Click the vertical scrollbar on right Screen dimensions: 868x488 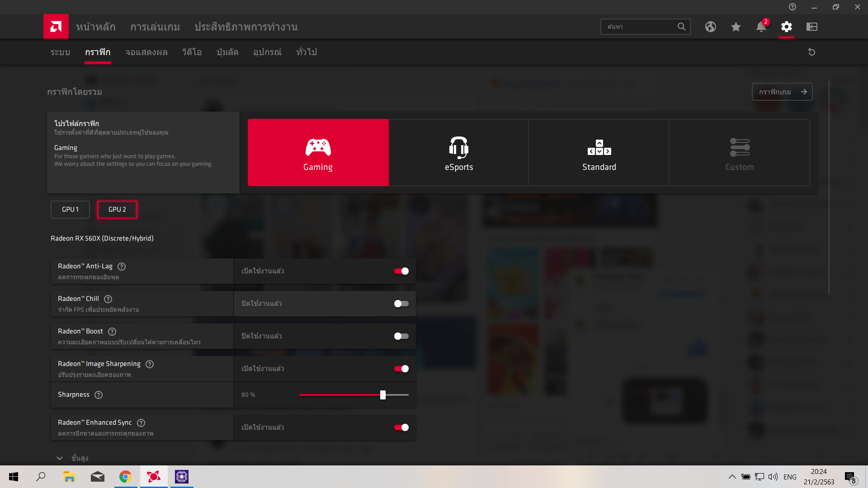tap(829, 188)
